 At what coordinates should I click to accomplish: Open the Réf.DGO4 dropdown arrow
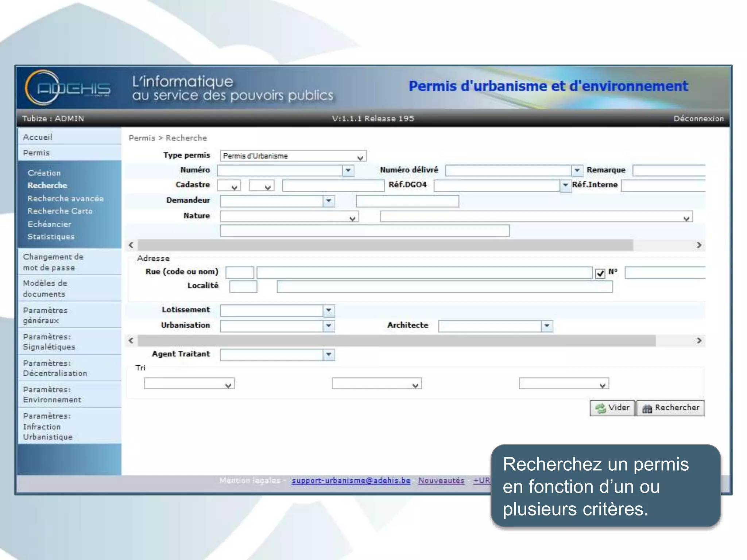point(565,186)
